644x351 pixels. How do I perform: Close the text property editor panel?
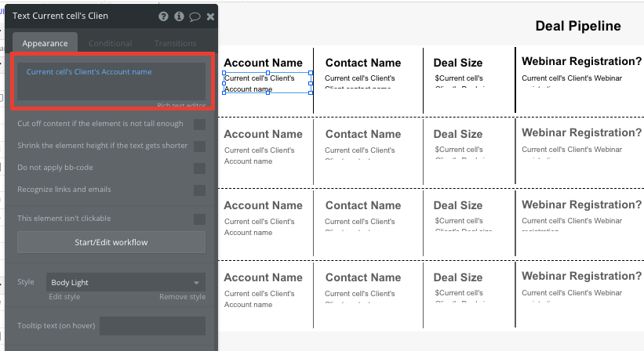[x=210, y=16]
